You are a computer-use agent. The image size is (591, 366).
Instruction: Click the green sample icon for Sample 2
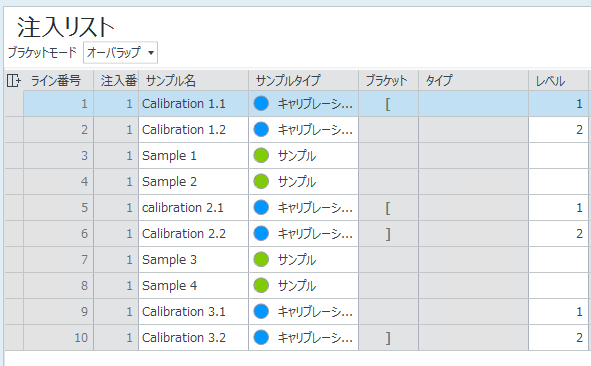click(x=261, y=181)
